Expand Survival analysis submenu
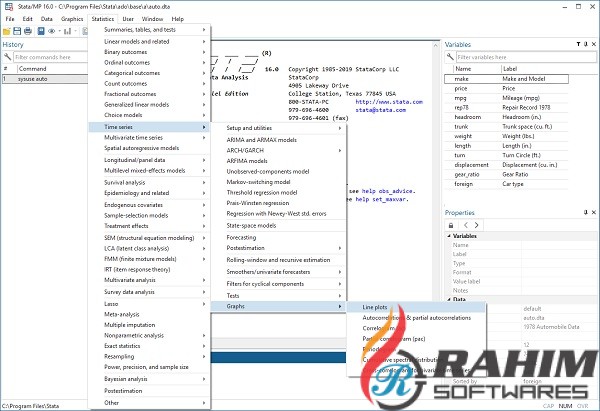This screenshot has height=411, width=600. 149,183
